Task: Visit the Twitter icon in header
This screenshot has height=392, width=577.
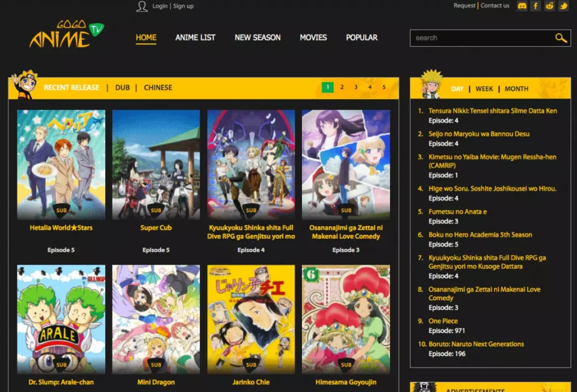Action: (563, 6)
